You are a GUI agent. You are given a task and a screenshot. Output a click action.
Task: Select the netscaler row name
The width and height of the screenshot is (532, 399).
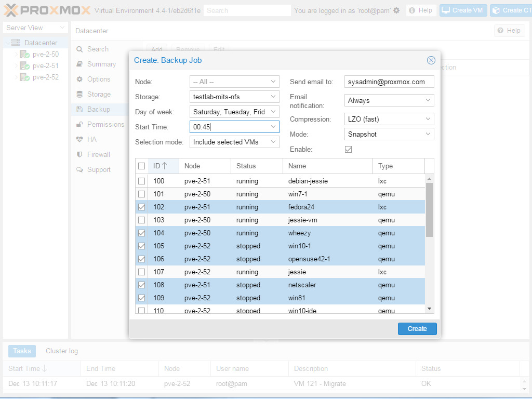point(302,285)
